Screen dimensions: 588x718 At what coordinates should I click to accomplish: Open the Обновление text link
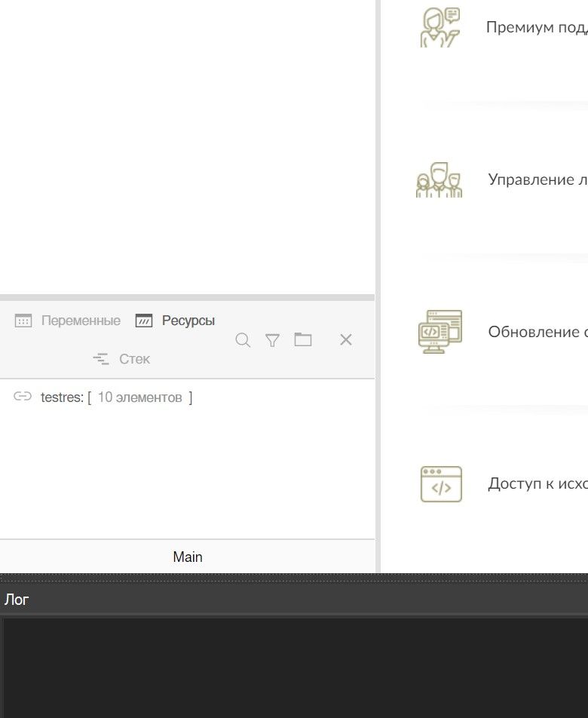(537, 332)
